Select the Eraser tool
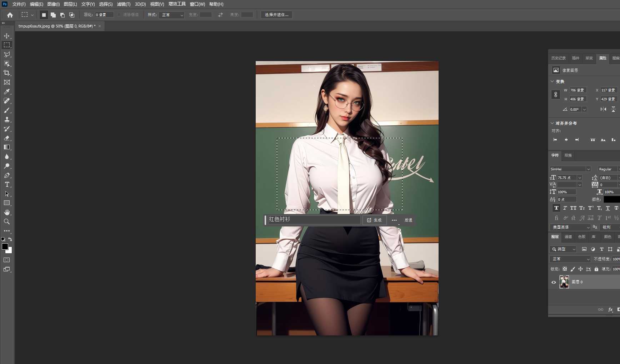This screenshot has height=364, width=620. point(7,138)
